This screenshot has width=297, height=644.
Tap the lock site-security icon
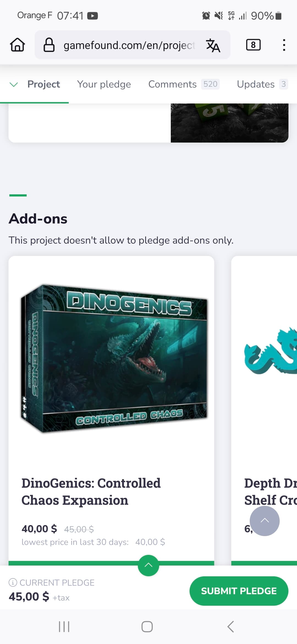coord(49,45)
